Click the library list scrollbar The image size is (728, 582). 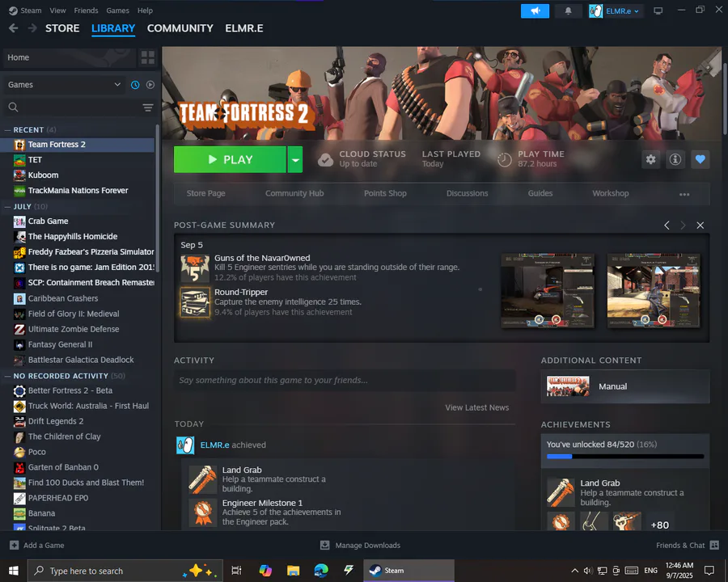click(x=158, y=199)
